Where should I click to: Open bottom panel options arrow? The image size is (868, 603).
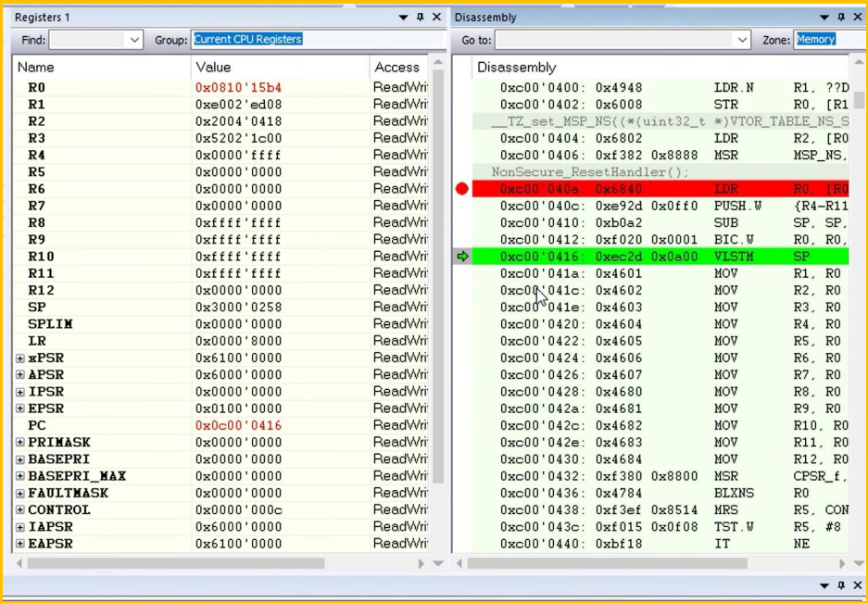pyautogui.click(x=824, y=585)
